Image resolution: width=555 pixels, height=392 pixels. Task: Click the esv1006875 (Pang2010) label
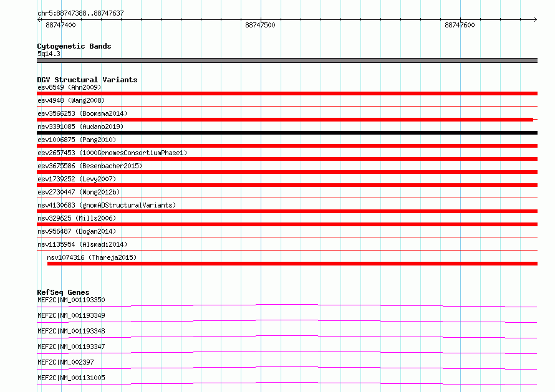(77, 140)
